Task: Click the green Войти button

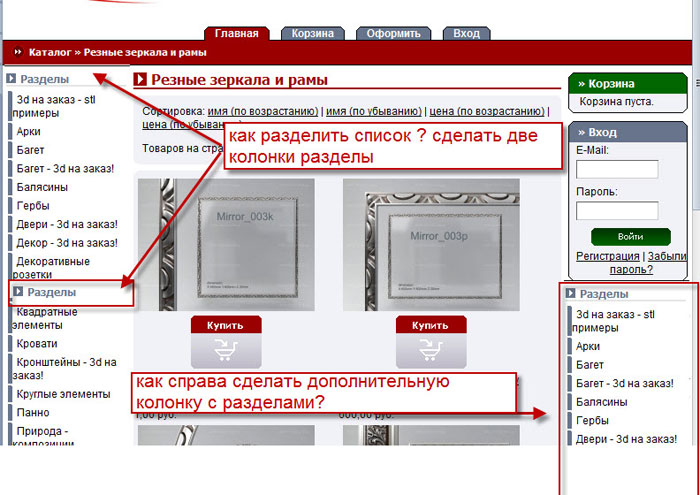Action: pyautogui.click(x=631, y=237)
